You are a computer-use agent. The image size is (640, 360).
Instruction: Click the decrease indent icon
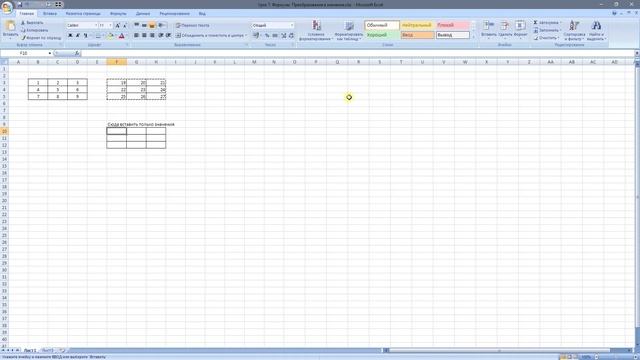(x=161, y=36)
